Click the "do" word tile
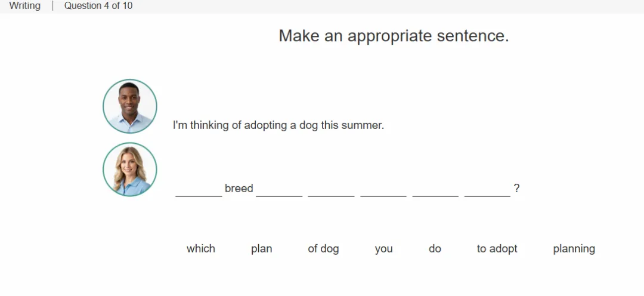This screenshot has width=644, height=296. click(435, 249)
